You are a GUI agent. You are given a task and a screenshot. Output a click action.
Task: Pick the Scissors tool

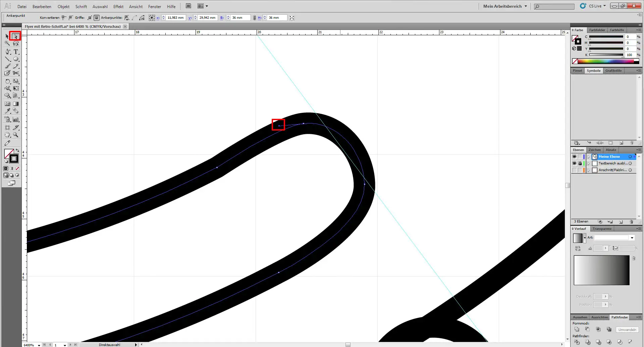point(16,73)
